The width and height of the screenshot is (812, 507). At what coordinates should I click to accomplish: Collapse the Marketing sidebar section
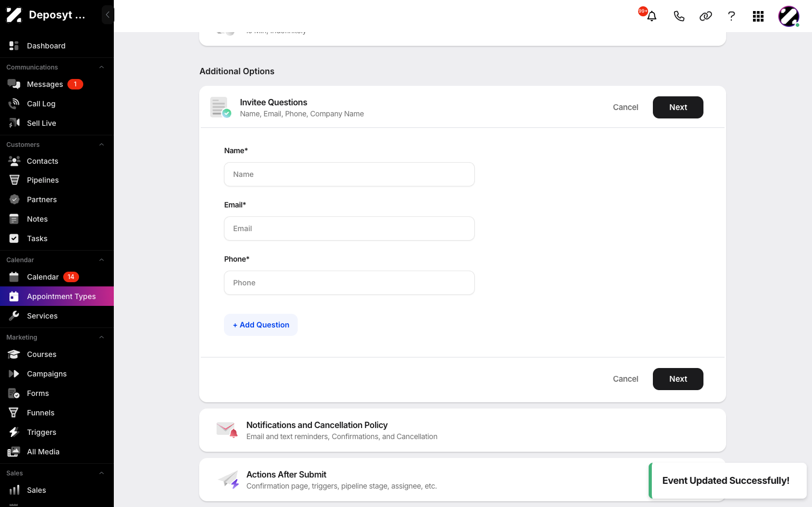102,337
